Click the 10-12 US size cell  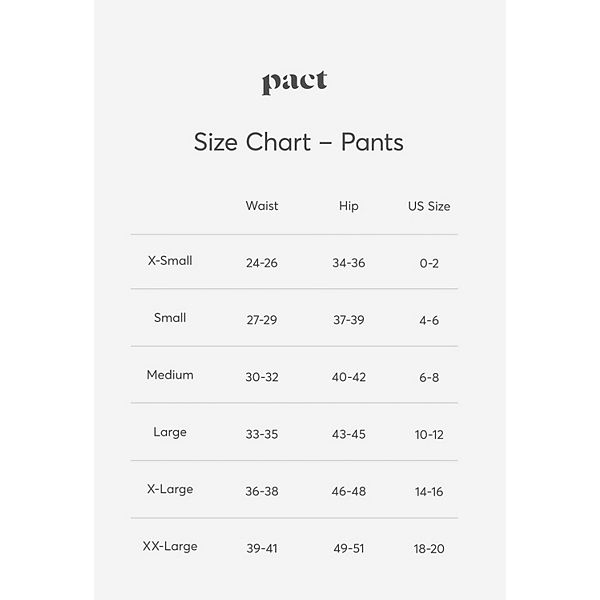[x=429, y=434]
